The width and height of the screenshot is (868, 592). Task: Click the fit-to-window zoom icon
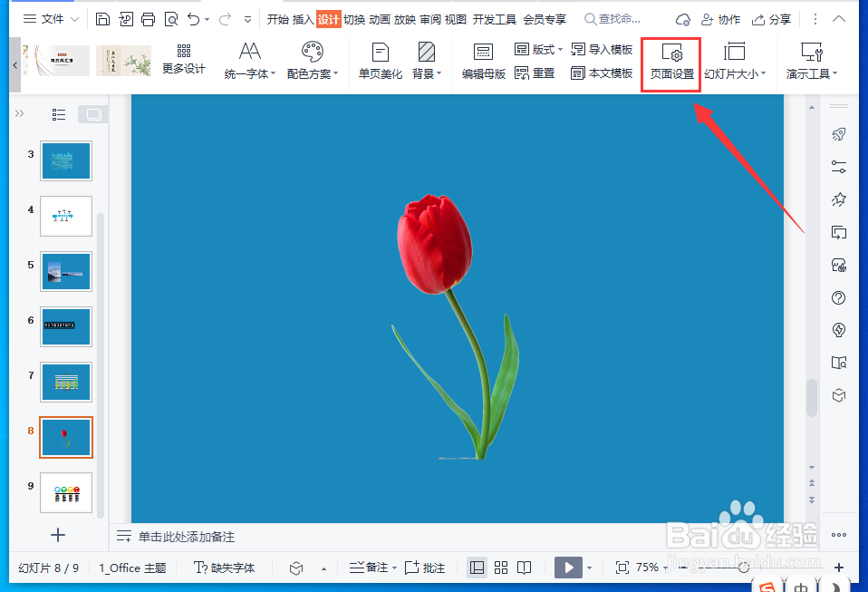[x=622, y=568]
